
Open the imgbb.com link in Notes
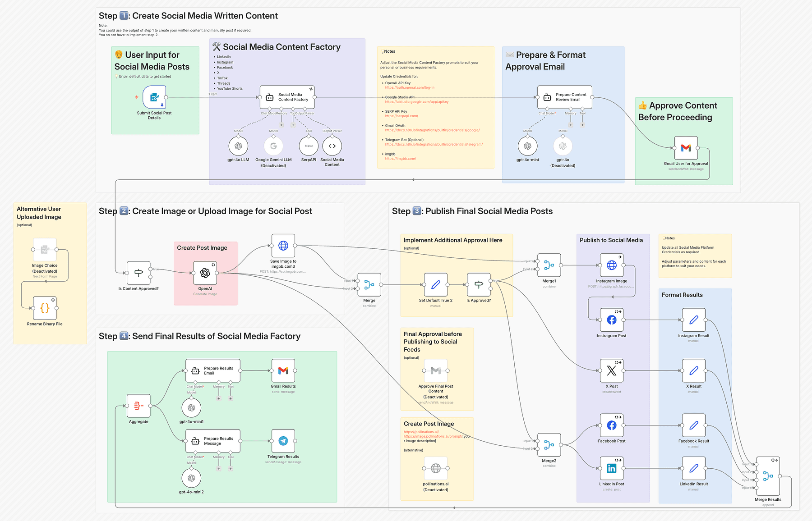click(400, 159)
